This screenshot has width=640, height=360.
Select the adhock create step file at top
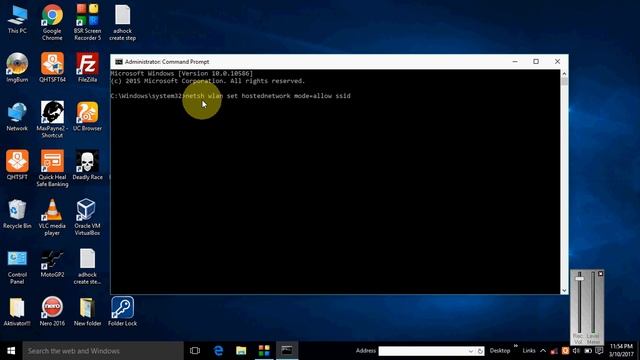coord(122,22)
